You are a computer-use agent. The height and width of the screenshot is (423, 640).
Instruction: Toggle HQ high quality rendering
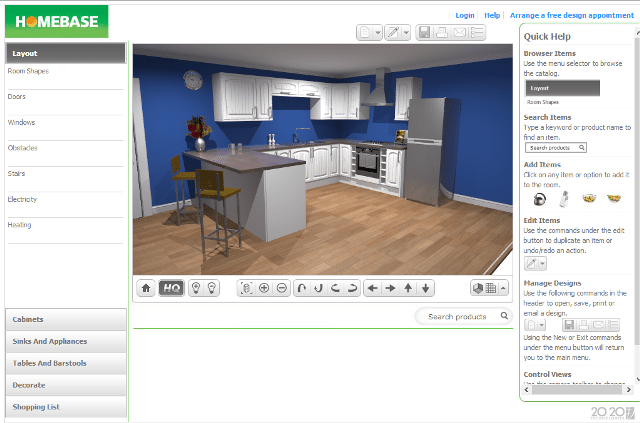(171, 288)
